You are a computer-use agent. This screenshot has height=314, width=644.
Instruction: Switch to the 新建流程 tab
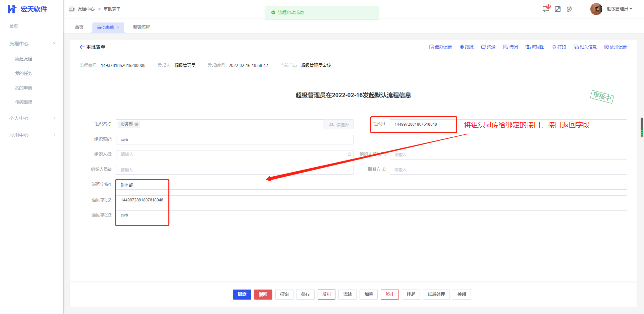pos(142,27)
